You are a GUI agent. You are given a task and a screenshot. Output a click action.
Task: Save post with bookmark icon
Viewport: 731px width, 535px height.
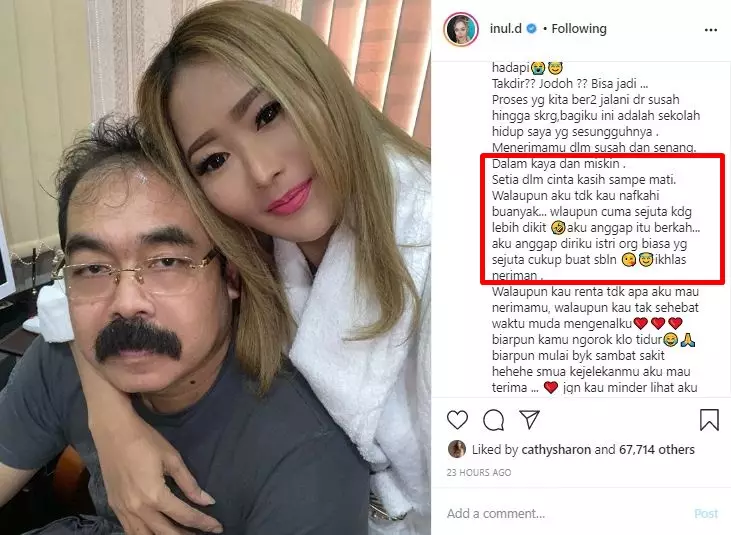pos(709,419)
